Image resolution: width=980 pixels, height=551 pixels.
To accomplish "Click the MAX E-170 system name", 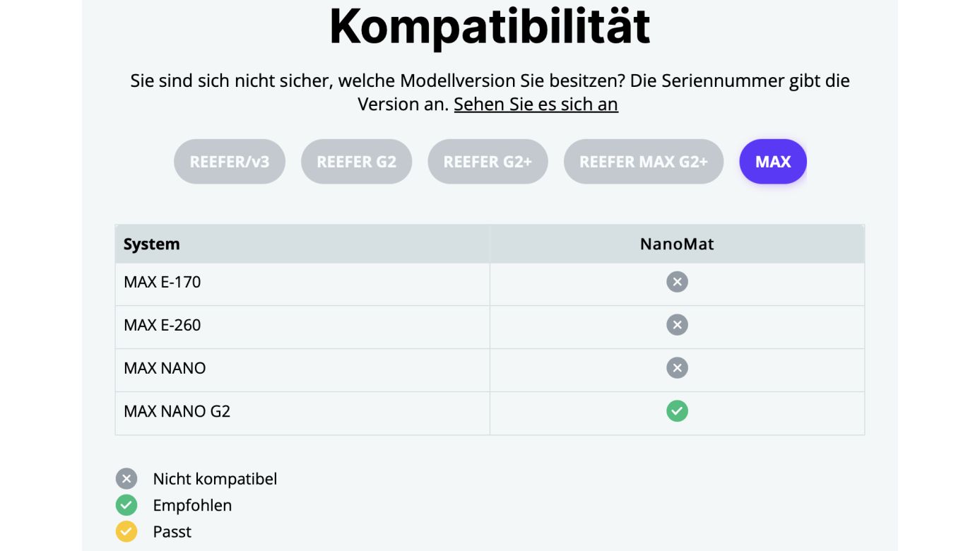I will coord(163,283).
